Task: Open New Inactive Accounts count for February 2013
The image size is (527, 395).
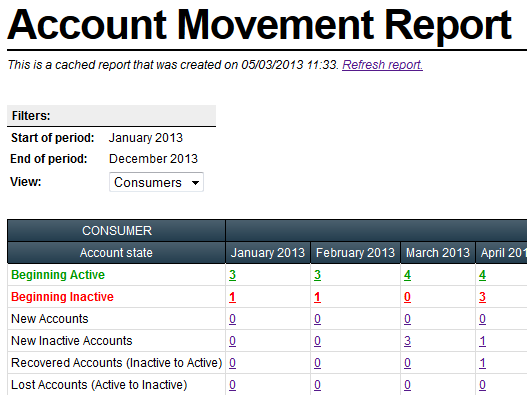Action: (317, 341)
